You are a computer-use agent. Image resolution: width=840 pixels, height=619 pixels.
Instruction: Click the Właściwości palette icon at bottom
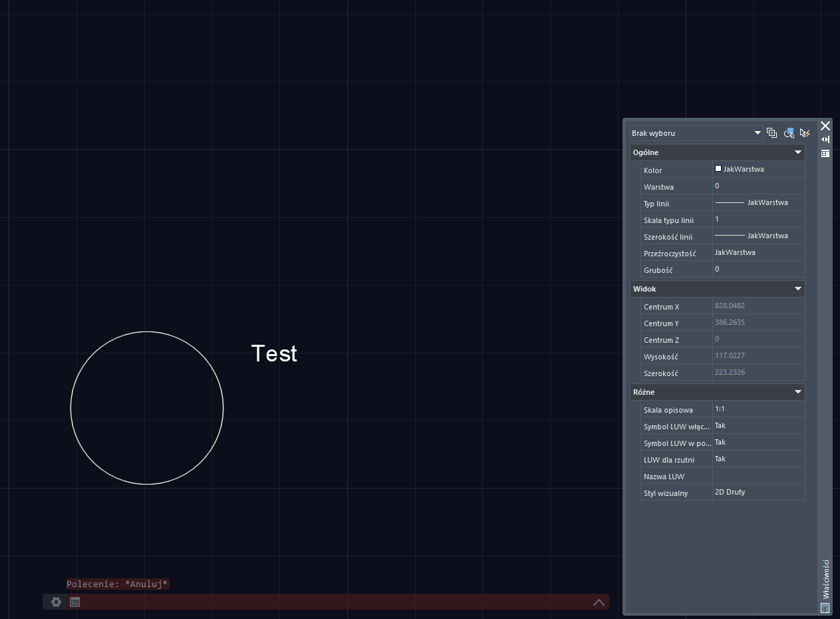click(825, 608)
